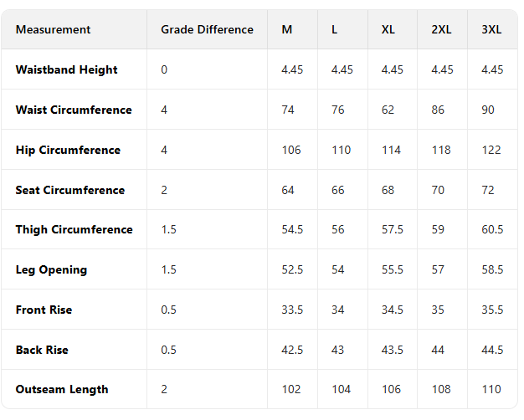524x420 pixels.
Task: Click the XL Waist Circumference value 62
Action: click(388, 110)
